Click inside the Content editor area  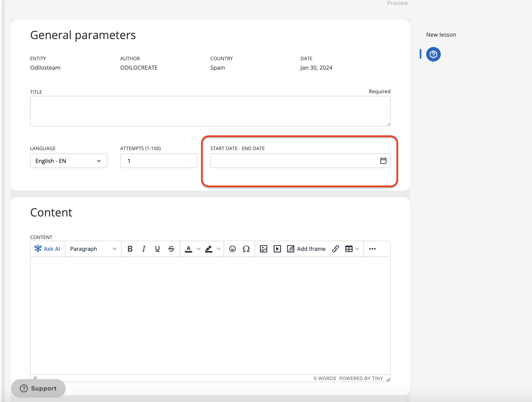click(x=211, y=315)
